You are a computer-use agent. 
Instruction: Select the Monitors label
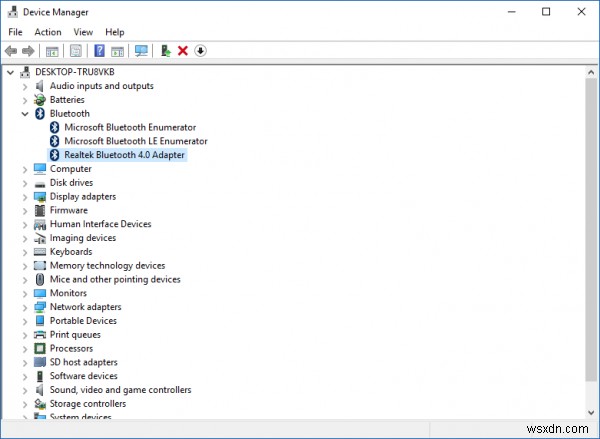click(68, 293)
